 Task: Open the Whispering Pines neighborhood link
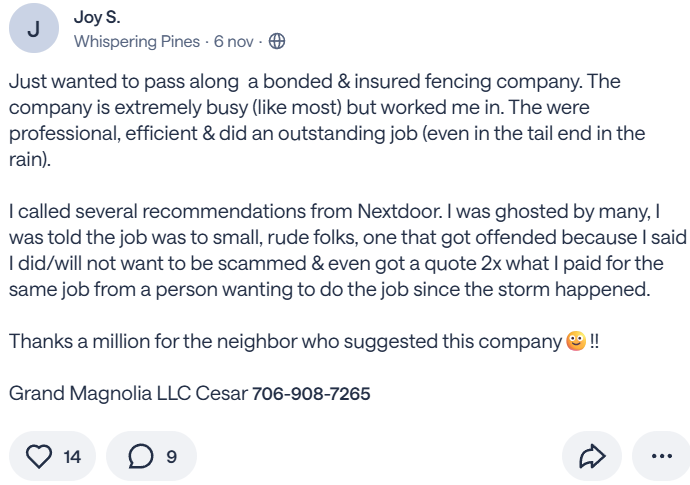click(x=136, y=42)
